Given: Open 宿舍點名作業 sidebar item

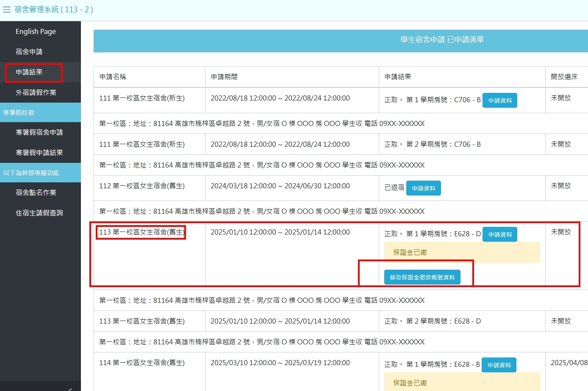Looking at the screenshot, I should [x=36, y=193].
